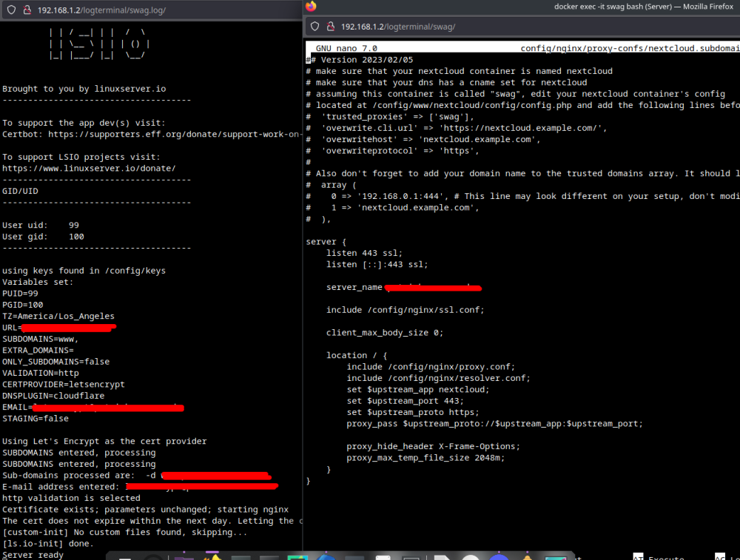This screenshot has width=740, height=560.
Task: Click the 'User gid: 100' log line
Action: click(x=43, y=237)
